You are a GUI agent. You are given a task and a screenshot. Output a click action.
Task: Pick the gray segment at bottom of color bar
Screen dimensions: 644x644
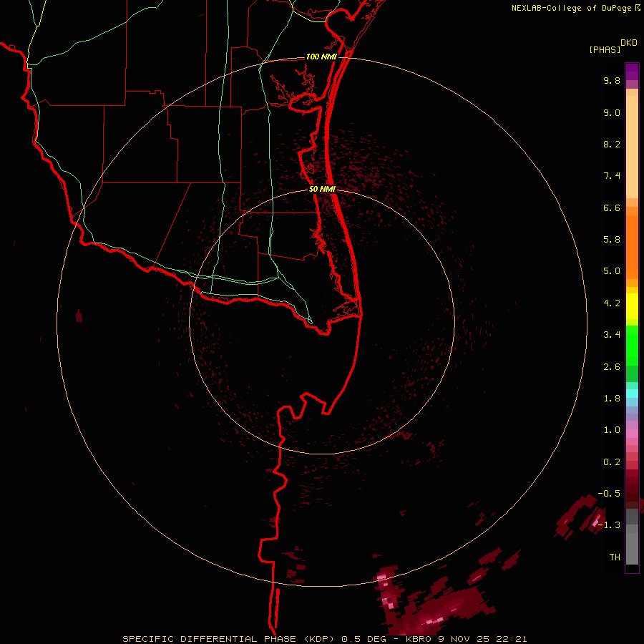[x=632, y=545]
